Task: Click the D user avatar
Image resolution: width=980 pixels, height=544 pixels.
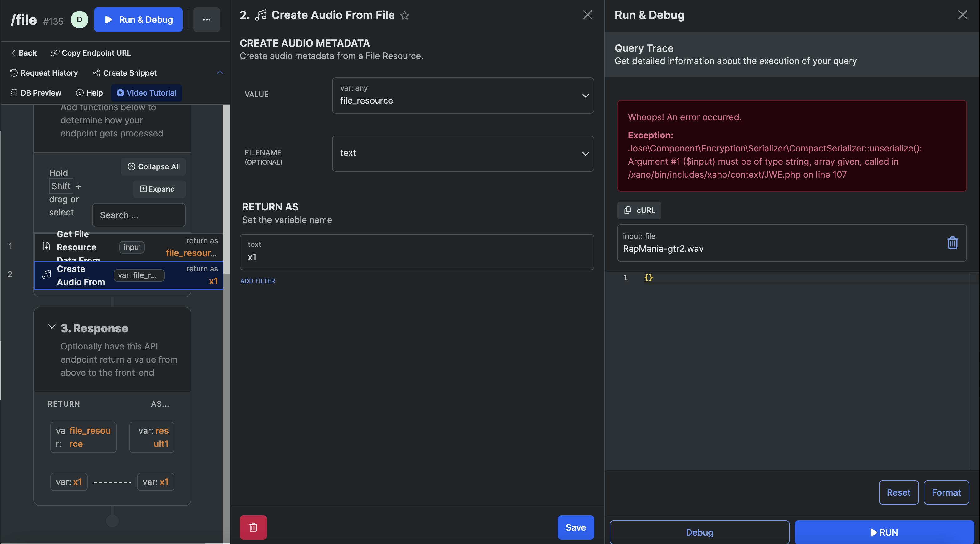Action: [x=80, y=19]
